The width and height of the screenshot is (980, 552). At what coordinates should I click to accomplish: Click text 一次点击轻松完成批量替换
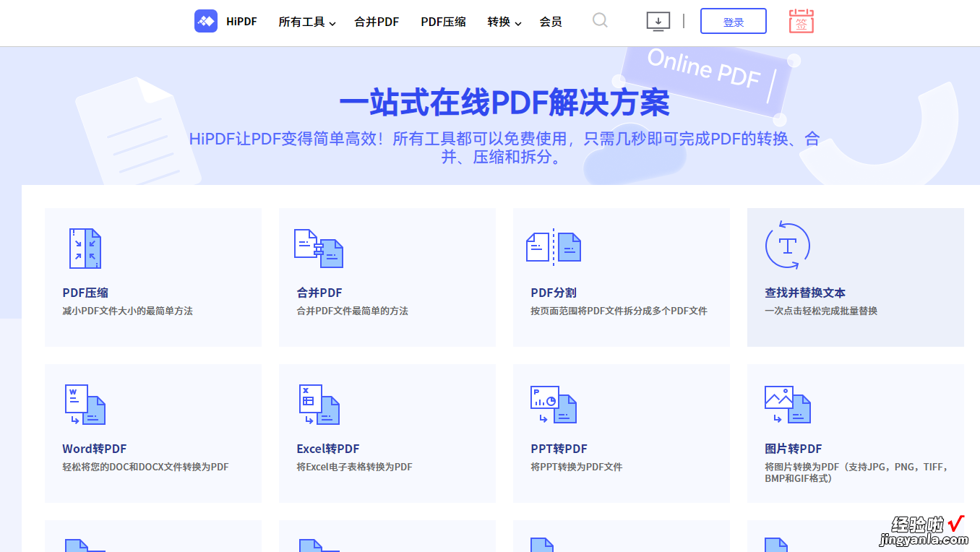tap(821, 311)
